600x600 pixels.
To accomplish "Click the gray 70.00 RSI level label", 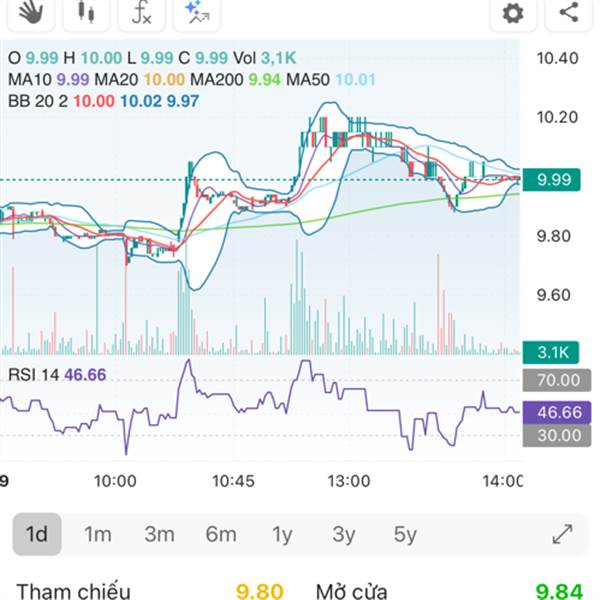I will pyautogui.click(x=557, y=380).
